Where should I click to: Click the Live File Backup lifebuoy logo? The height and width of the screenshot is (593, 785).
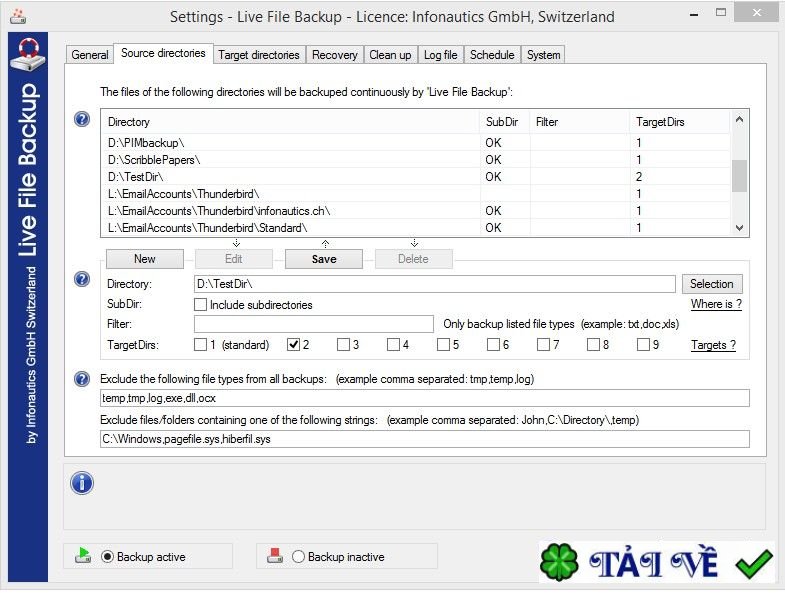pyautogui.click(x=28, y=55)
